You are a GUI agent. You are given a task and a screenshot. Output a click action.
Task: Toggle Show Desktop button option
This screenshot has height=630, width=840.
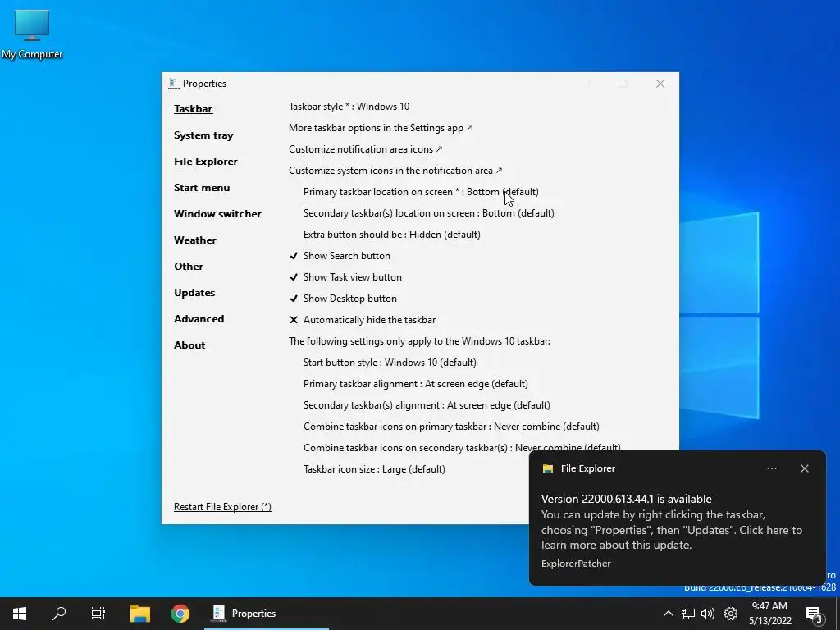(x=343, y=299)
